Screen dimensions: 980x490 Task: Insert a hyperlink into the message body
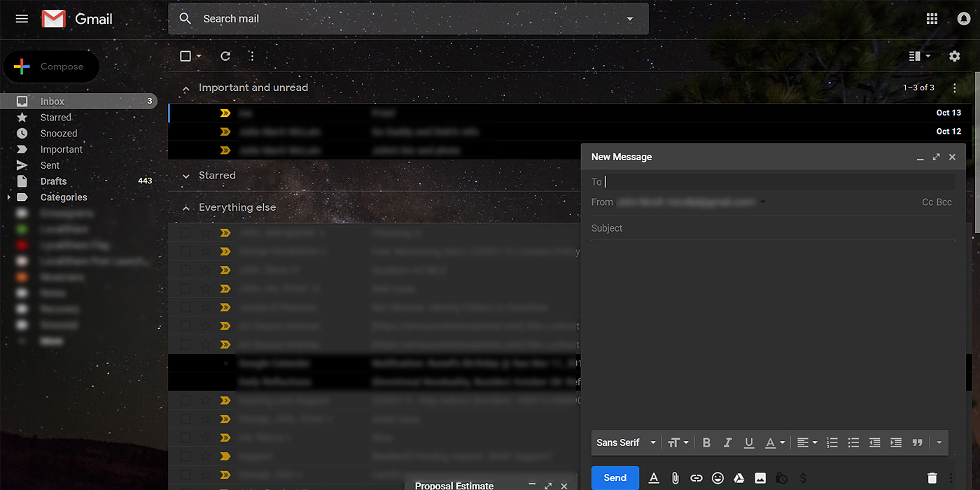[x=696, y=478]
